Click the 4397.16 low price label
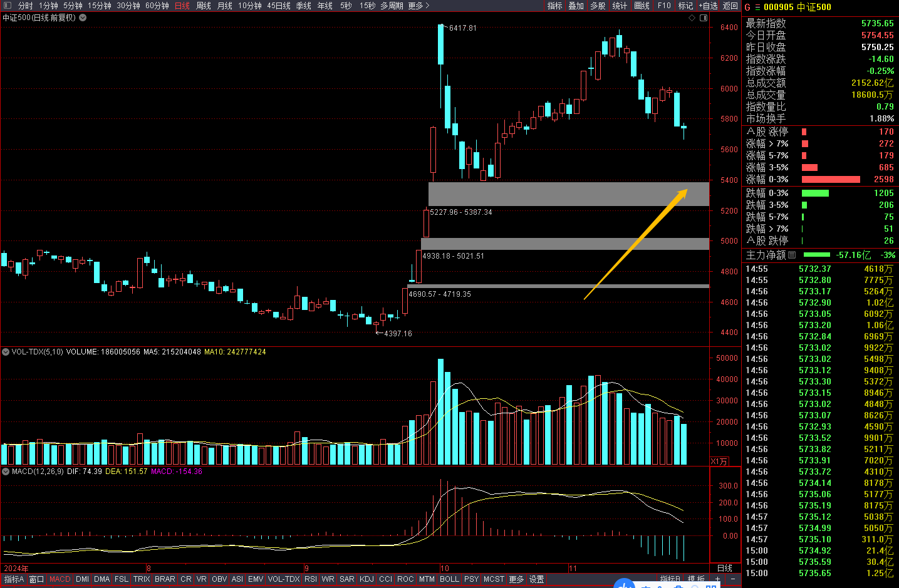This screenshot has height=588, width=899. (398, 334)
